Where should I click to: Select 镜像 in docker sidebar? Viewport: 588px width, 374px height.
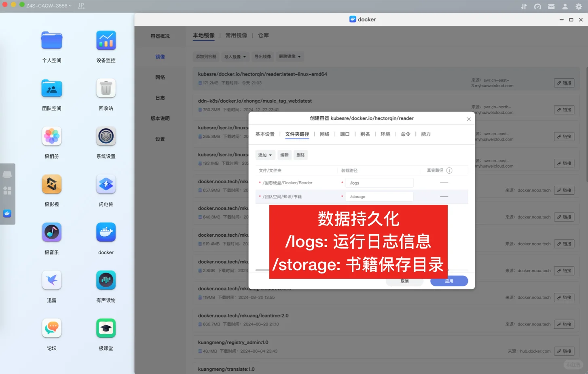coord(160,57)
